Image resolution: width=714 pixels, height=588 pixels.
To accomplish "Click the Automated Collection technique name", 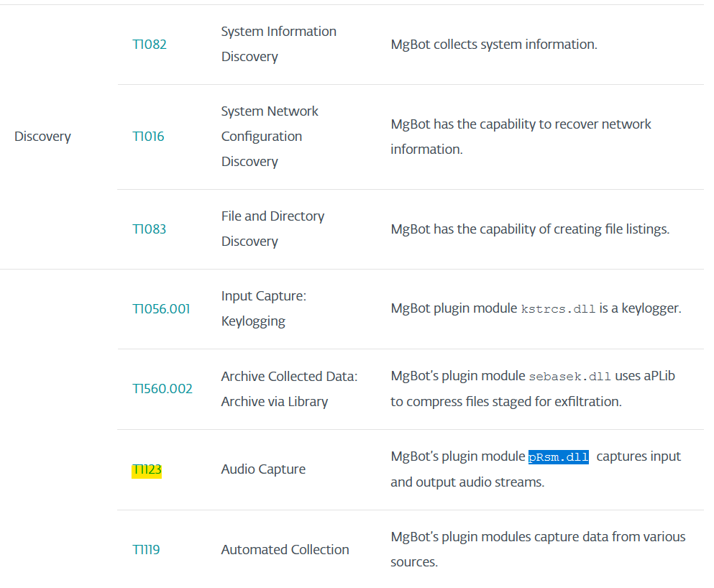I will [x=285, y=549].
